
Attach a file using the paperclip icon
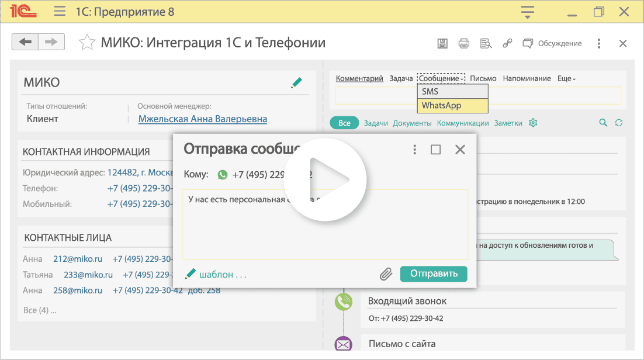[385, 274]
